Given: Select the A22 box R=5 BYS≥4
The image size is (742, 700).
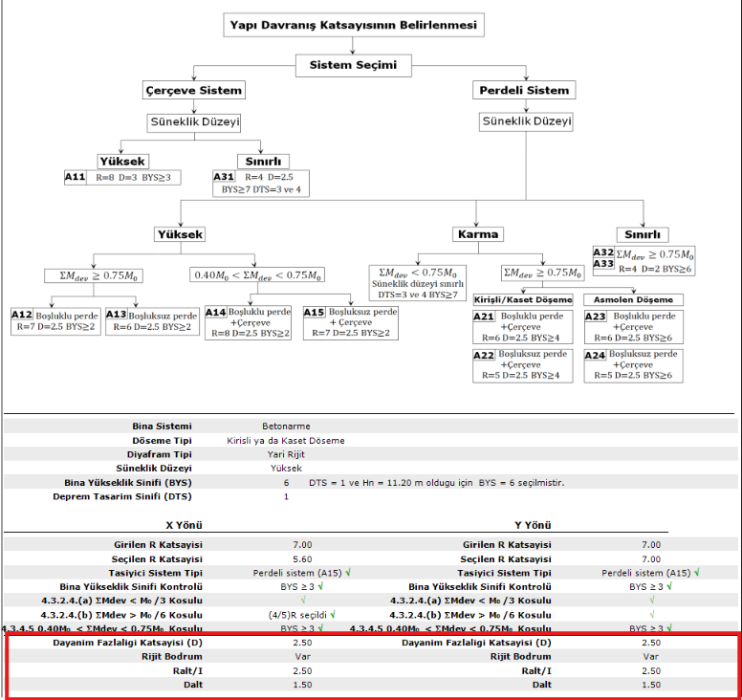Looking at the screenshot, I should 522,365.
